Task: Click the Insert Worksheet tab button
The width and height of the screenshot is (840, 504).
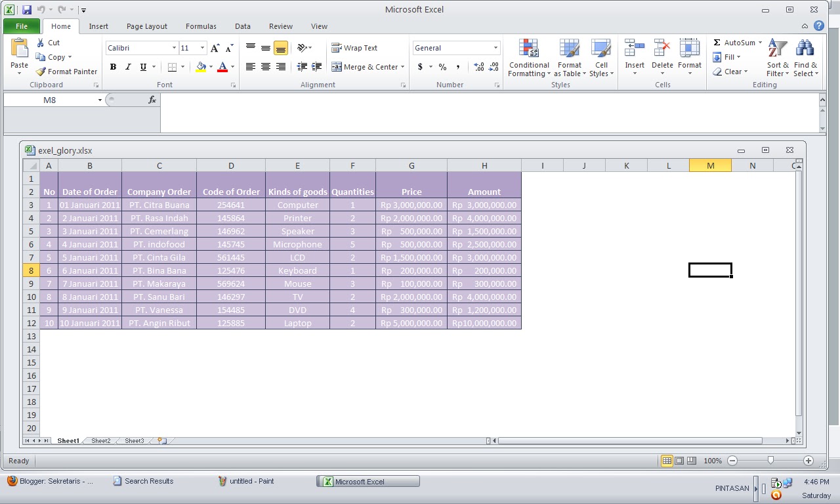Action: click(x=161, y=441)
